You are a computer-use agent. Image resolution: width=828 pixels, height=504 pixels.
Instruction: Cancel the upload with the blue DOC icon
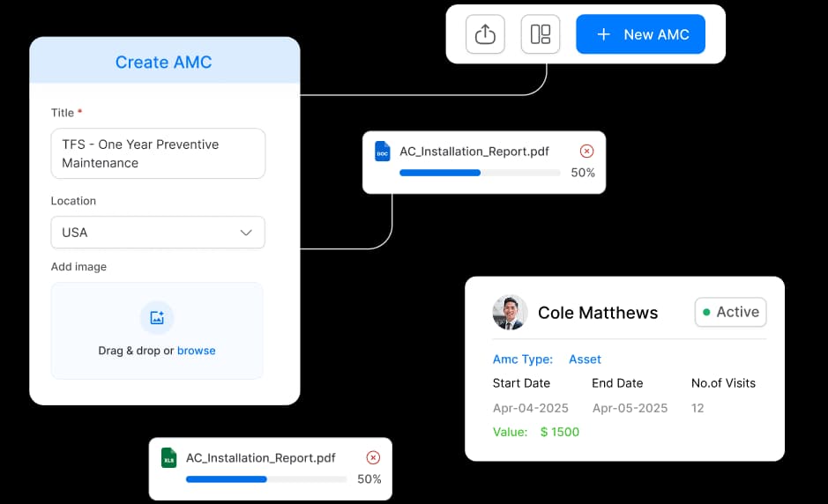586,152
